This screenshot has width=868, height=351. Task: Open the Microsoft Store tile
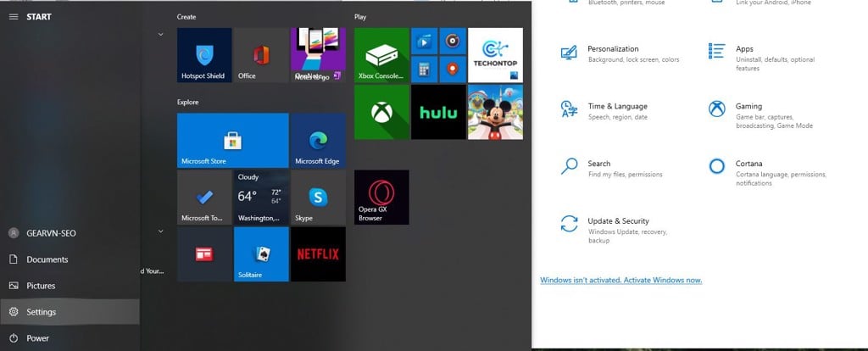[x=232, y=141]
